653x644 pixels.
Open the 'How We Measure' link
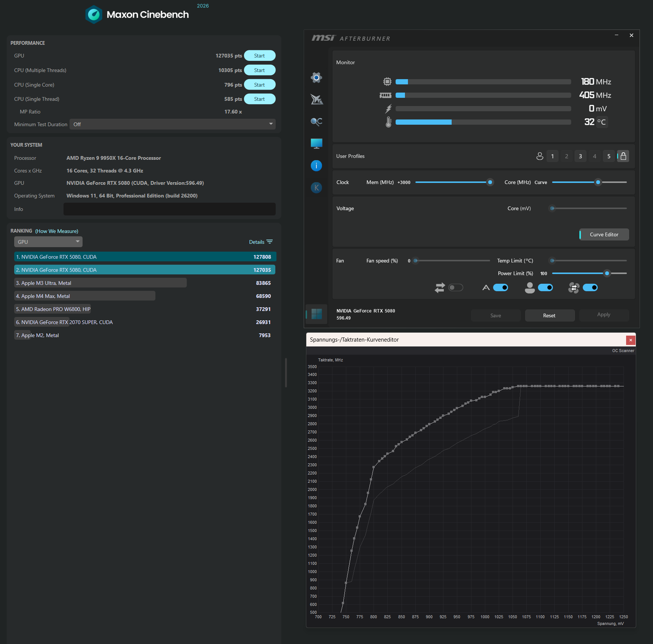click(x=57, y=231)
